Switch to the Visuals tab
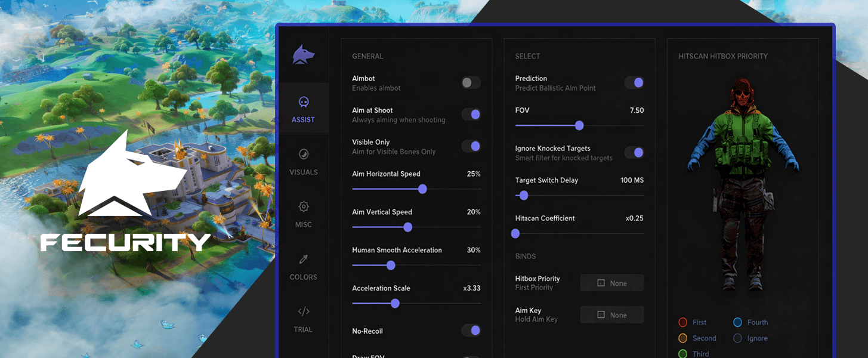Screen dimensions: 868x358 pos(303,161)
